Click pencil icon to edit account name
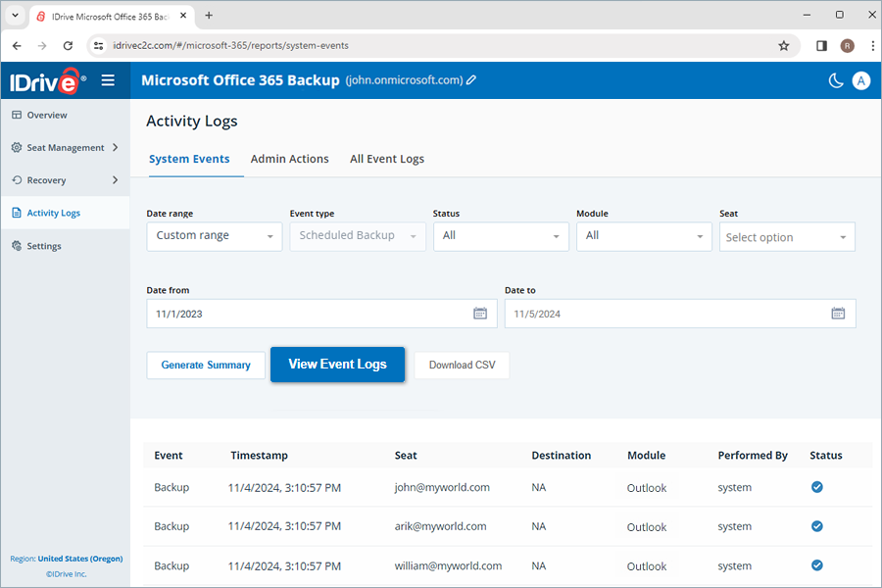The image size is (882, 588). (471, 80)
